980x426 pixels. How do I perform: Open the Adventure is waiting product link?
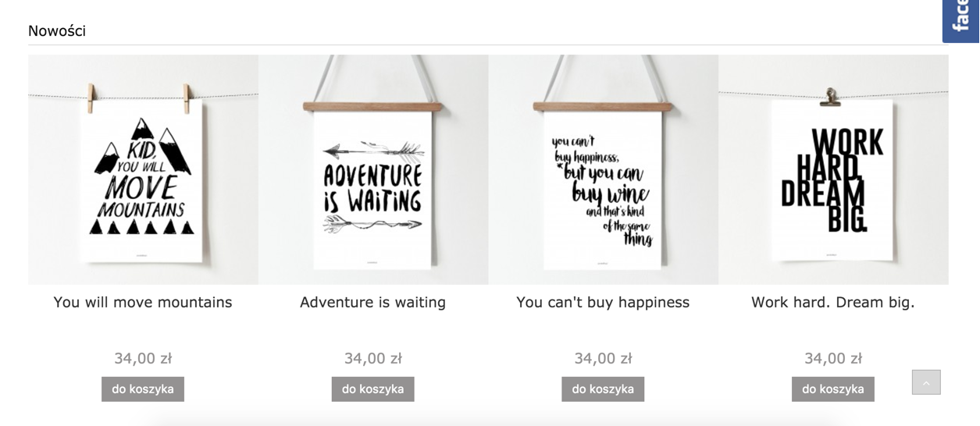coord(372,302)
